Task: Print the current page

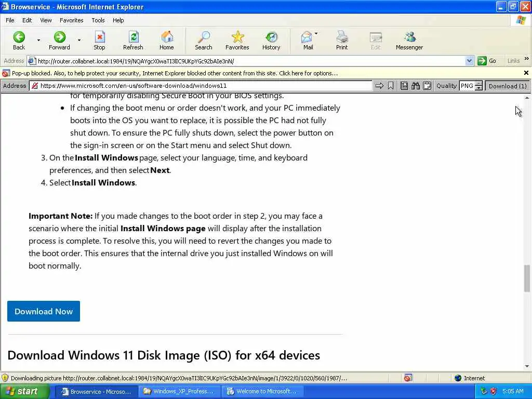Action: click(342, 41)
